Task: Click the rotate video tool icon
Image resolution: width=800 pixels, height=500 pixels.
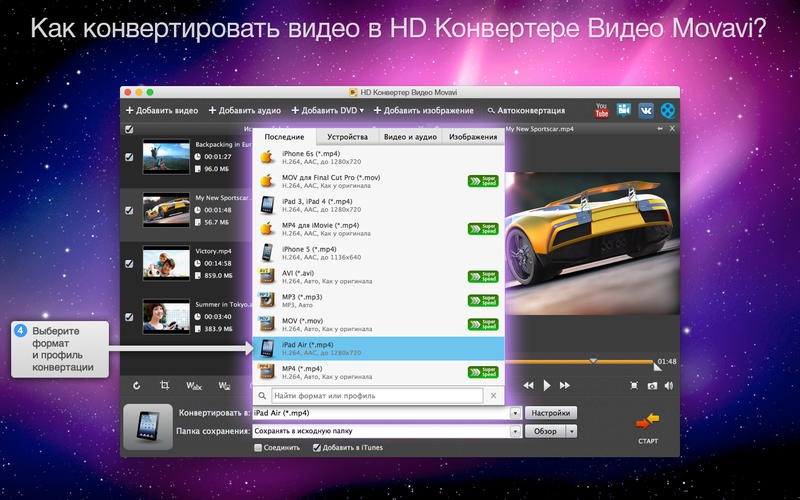Action: (x=137, y=386)
